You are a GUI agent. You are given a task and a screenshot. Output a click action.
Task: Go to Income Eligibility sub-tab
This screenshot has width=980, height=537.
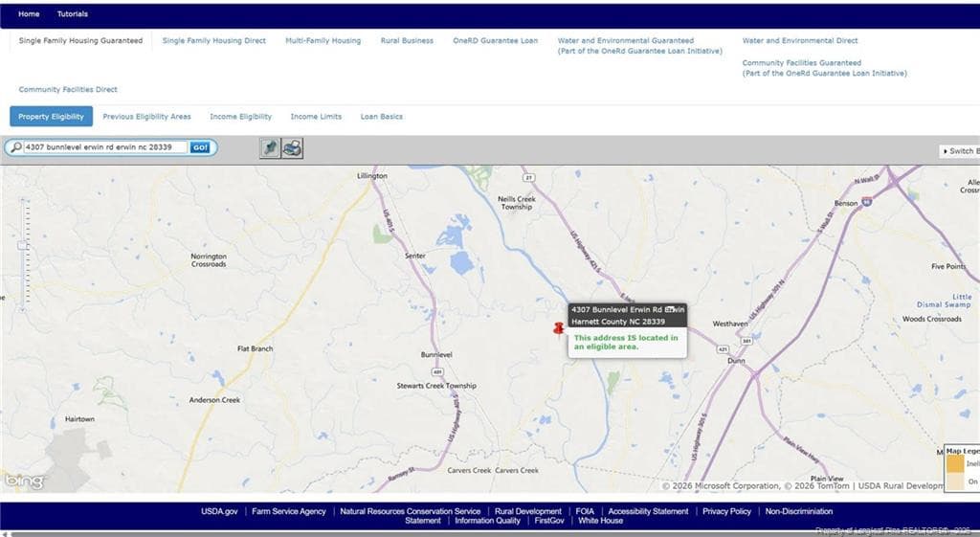(240, 116)
